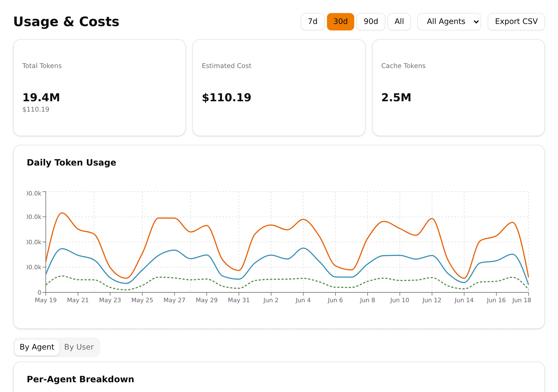Click the 19.4M total tokens value
Image resolution: width=558 pixels, height=392 pixels.
click(41, 98)
